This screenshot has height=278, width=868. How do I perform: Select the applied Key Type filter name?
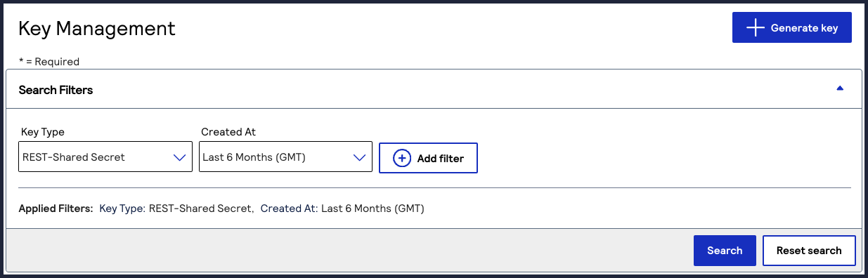(x=122, y=208)
